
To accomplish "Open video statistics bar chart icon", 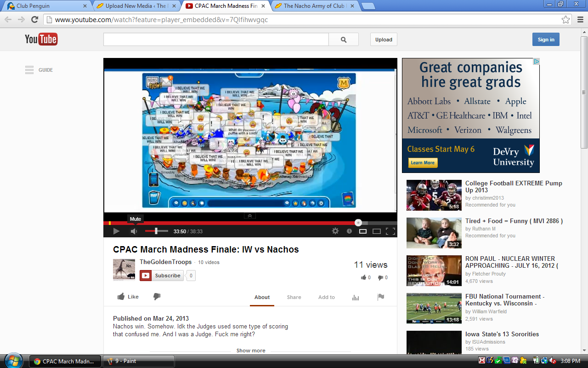I will (355, 297).
